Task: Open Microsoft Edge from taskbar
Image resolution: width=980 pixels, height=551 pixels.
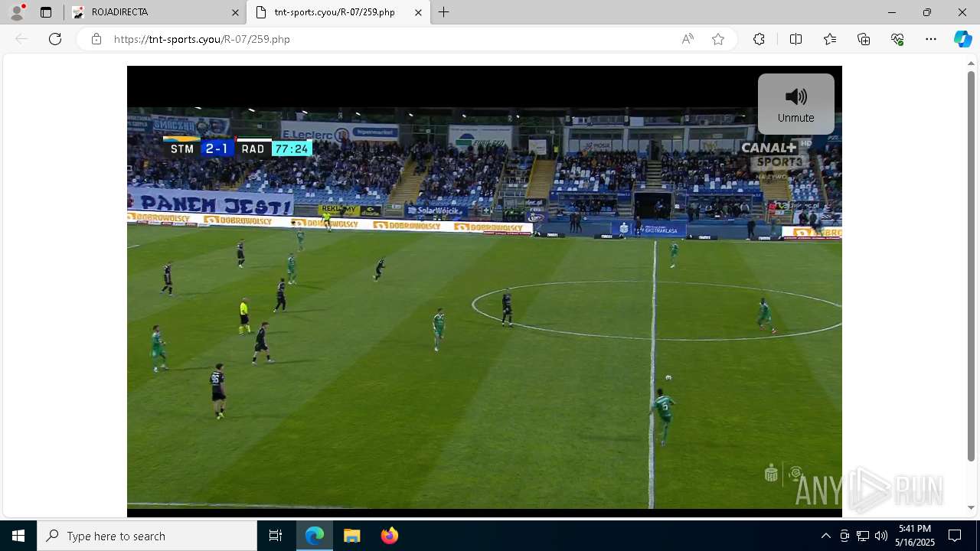Action: (315, 536)
